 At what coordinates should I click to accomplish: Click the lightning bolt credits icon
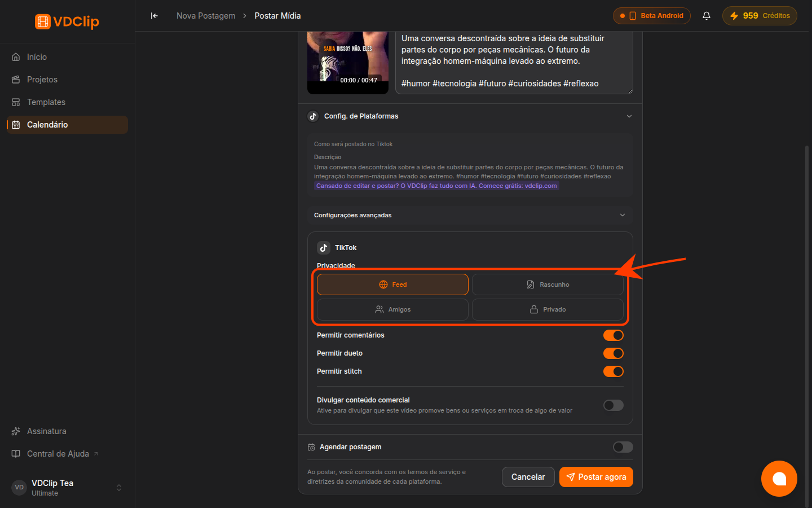734,16
